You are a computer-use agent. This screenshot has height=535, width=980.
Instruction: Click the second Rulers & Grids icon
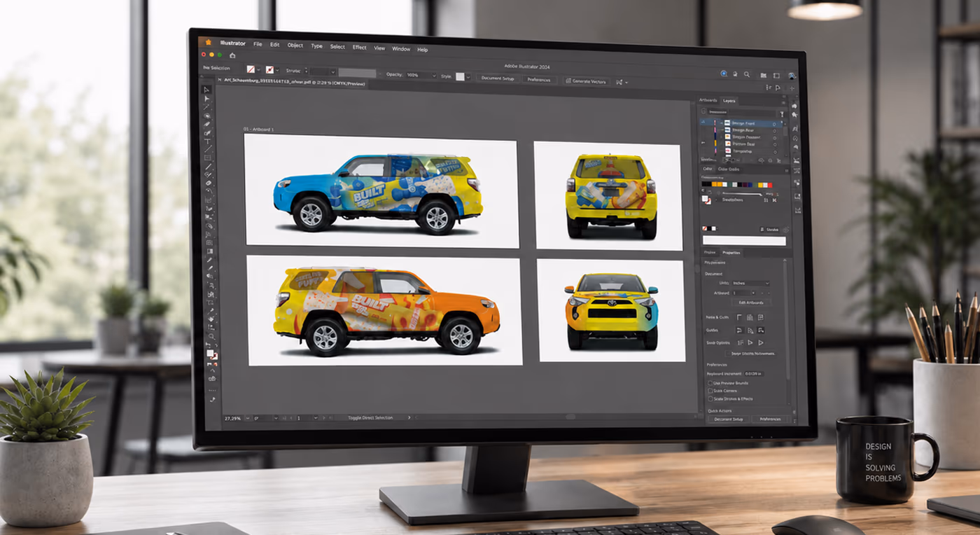750,317
